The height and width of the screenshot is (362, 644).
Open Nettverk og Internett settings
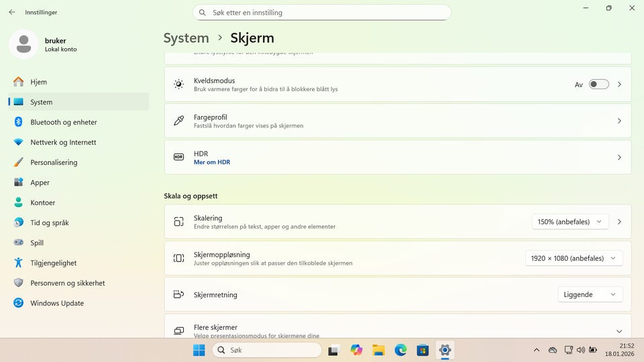point(78,142)
